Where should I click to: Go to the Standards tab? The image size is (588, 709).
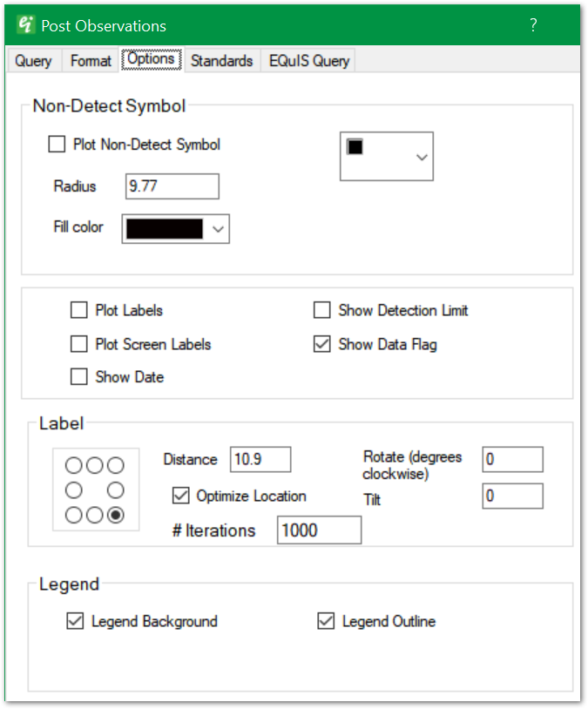pos(221,61)
